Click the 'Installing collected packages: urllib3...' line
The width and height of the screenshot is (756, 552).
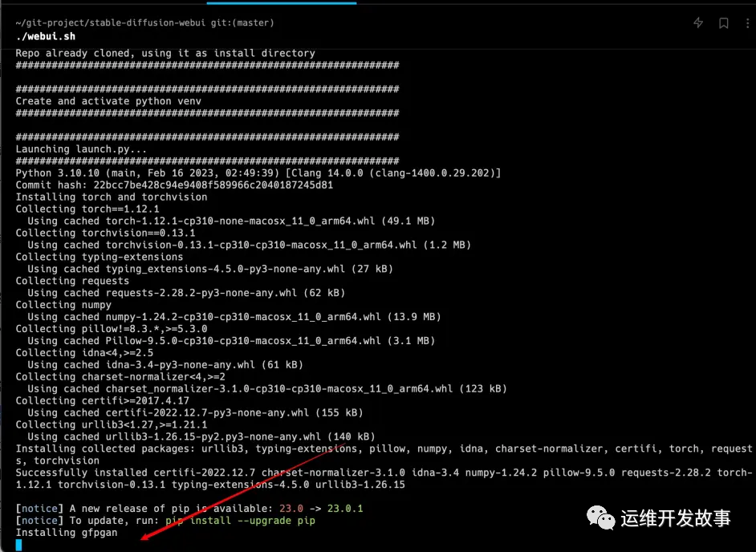(x=384, y=455)
